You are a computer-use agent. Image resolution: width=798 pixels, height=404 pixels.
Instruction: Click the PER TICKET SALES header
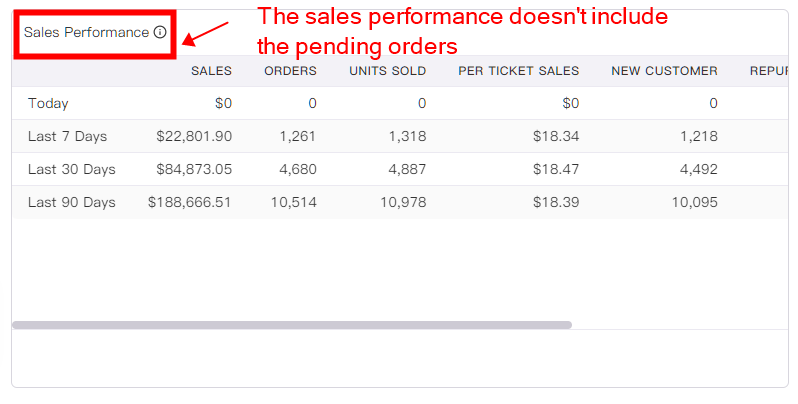(519, 71)
